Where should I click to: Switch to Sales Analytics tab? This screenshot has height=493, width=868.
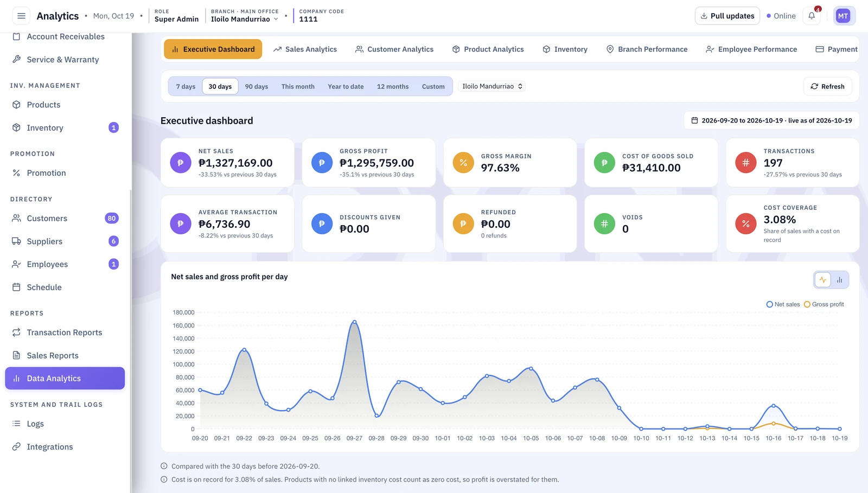(x=305, y=49)
